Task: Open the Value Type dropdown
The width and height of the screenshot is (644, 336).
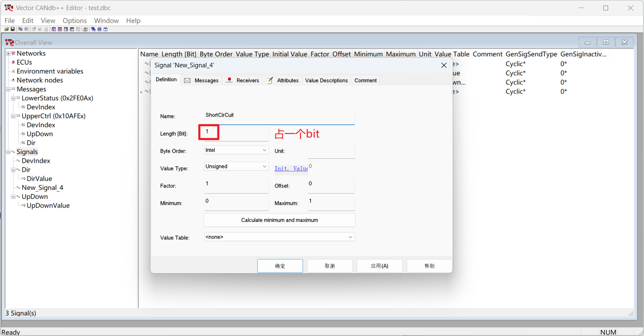Action: click(x=265, y=167)
